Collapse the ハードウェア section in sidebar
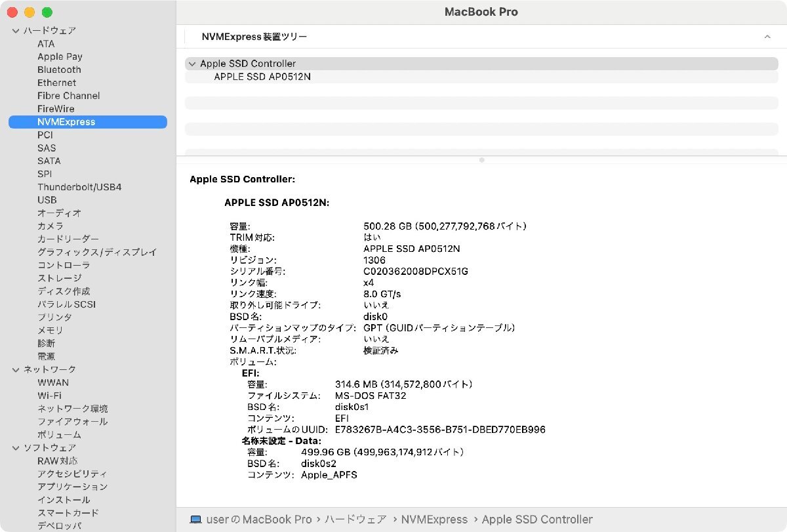787x532 pixels. (x=16, y=31)
